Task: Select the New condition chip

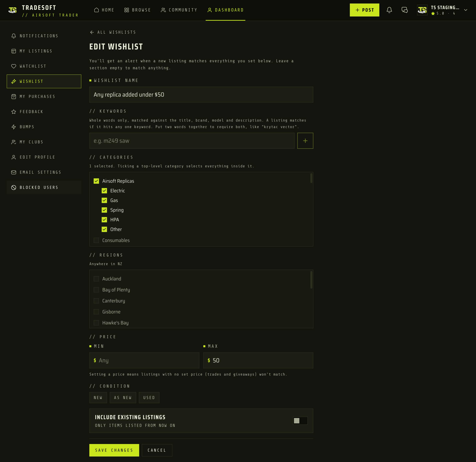Action: [x=98, y=398]
